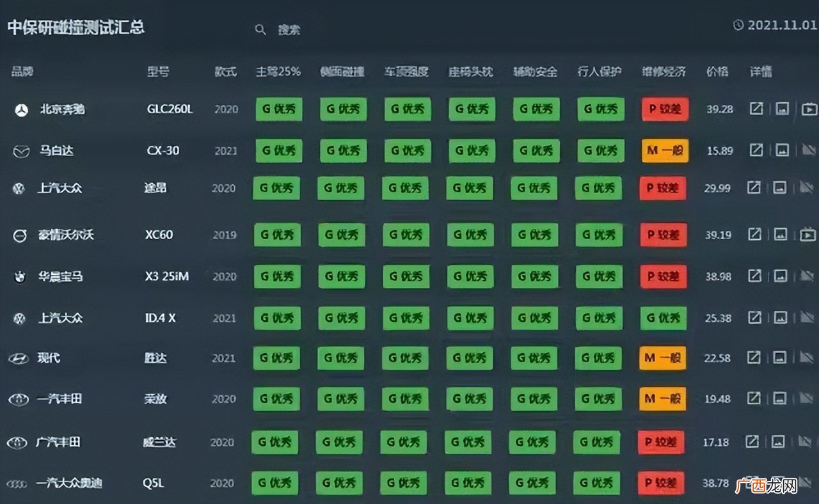Open the external detail link for ID.4 X
819x504 pixels.
[755, 317]
